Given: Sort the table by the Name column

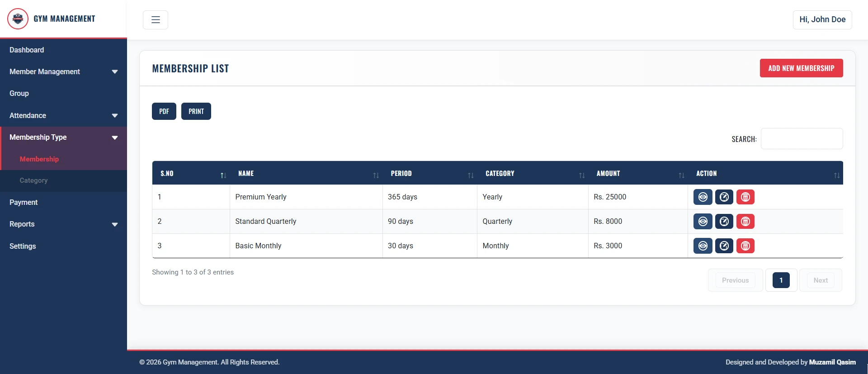Looking at the screenshot, I should tap(306, 173).
